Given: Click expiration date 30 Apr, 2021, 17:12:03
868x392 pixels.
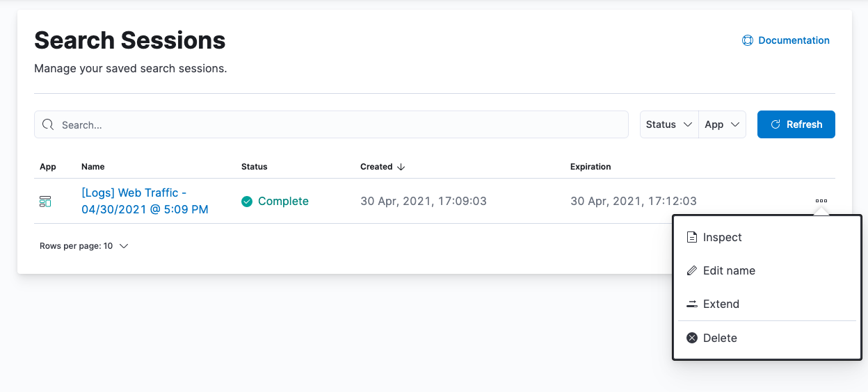Looking at the screenshot, I should tap(634, 202).
